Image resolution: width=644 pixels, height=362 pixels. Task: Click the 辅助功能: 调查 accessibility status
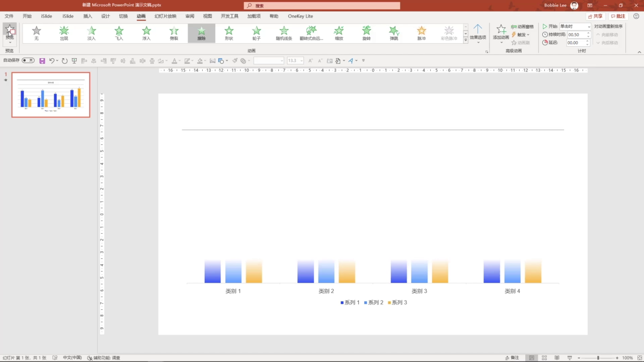point(104,357)
